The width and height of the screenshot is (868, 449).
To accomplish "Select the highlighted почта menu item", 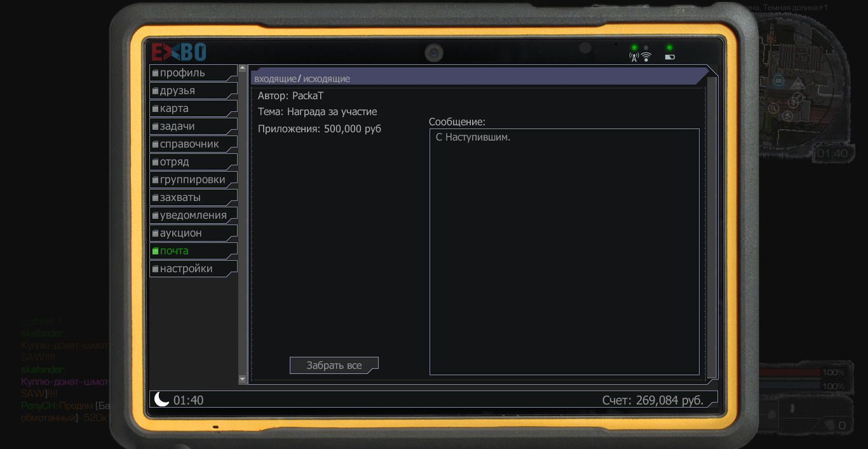I will pyautogui.click(x=193, y=251).
